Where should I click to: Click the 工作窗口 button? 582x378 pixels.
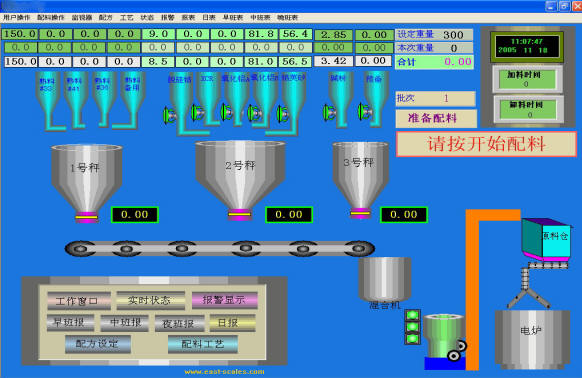click(x=79, y=300)
